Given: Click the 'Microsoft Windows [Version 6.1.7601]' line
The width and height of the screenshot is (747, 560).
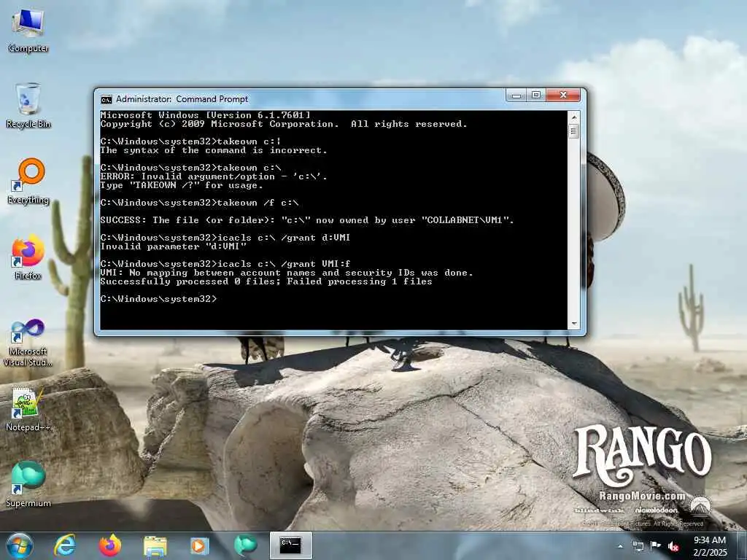Looking at the screenshot, I should coord(205,115).
